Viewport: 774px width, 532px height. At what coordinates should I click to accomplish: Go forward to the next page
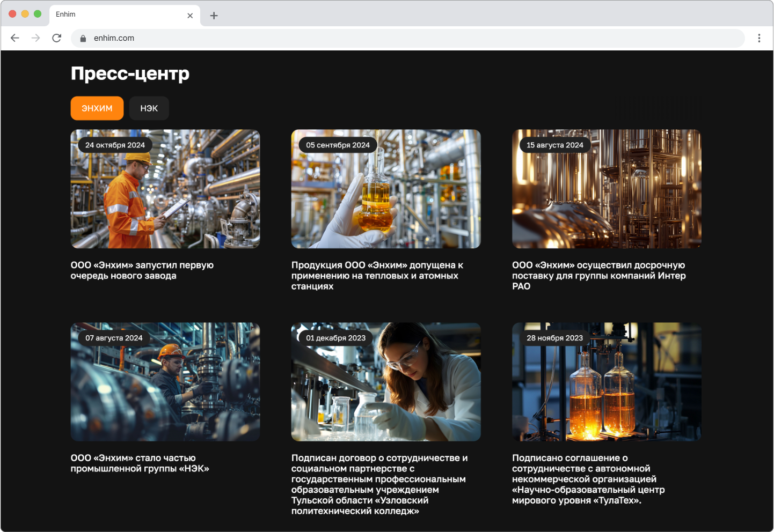pyautogui.click(x=35, y=38)
